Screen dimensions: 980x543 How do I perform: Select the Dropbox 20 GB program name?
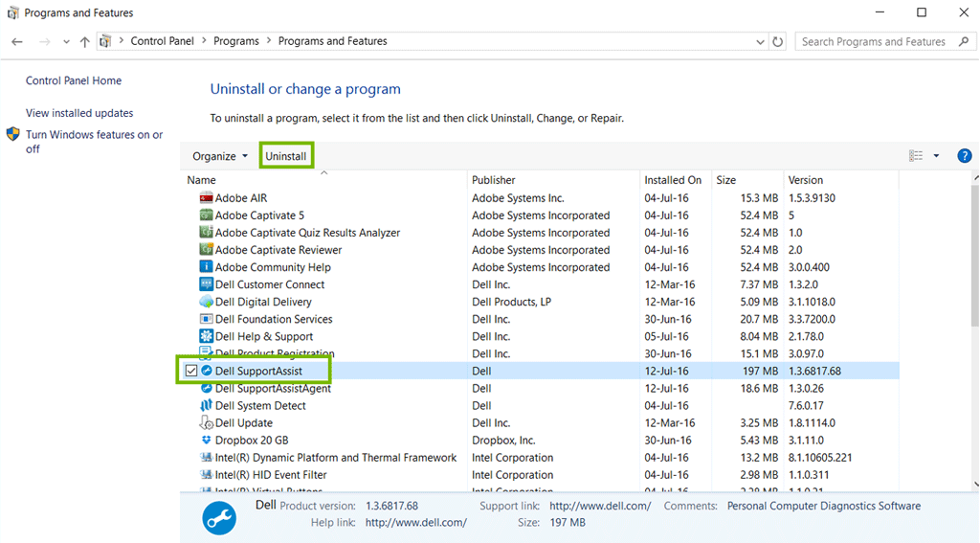coord(252,441)
